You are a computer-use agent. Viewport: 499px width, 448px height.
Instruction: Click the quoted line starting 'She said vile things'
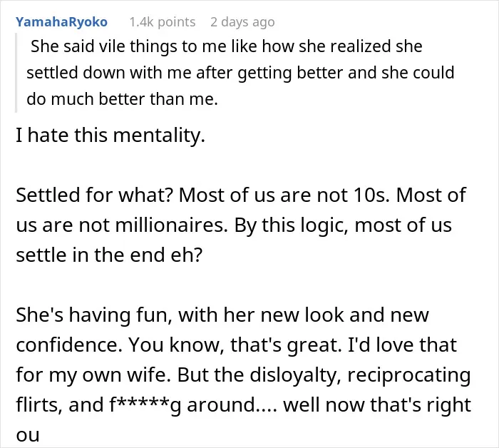tap(227, 46)
